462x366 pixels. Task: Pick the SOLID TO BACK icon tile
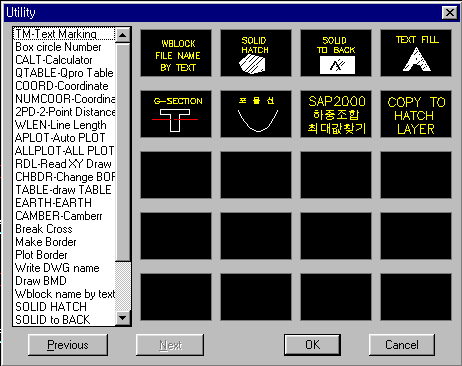[x=336, y=53]
